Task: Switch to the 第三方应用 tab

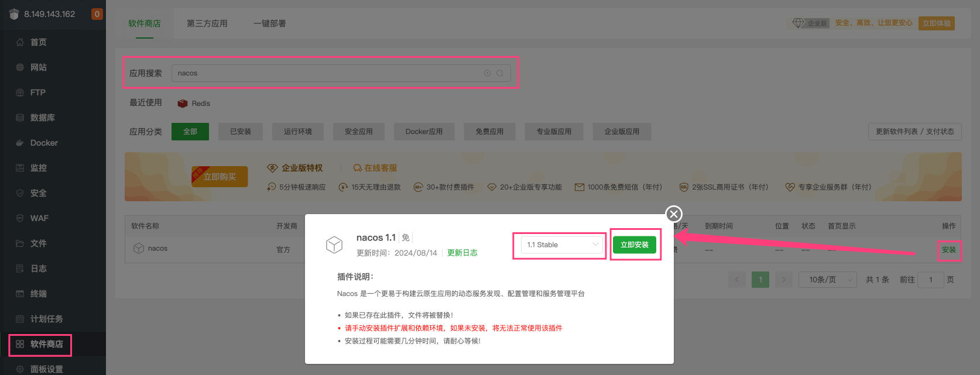Action: 207,23
